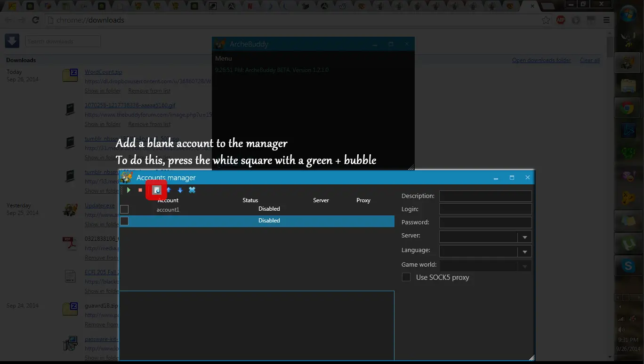644x364 pixels.
Task: Move account up with blue up arrow
Action: coord(169,190)
